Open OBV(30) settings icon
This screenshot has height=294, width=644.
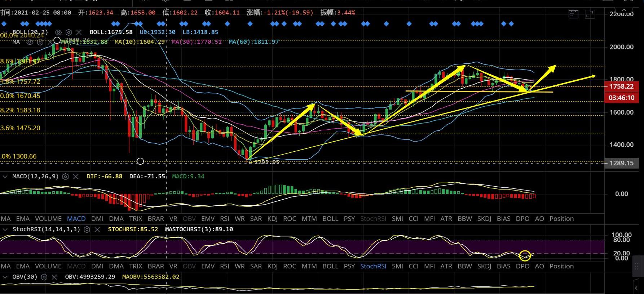point(44,277)
